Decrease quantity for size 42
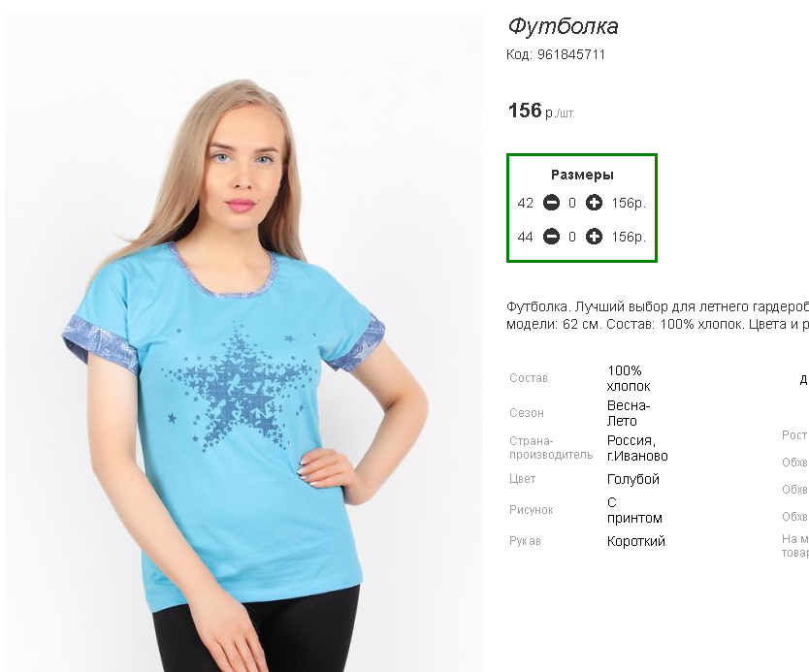 [551, 203]
